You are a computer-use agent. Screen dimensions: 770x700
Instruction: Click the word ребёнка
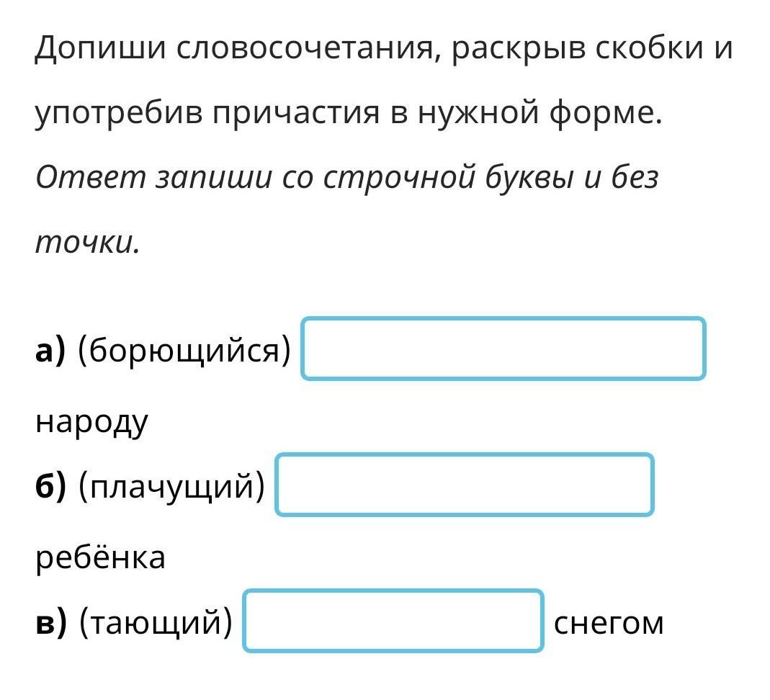tap(100, 557)
